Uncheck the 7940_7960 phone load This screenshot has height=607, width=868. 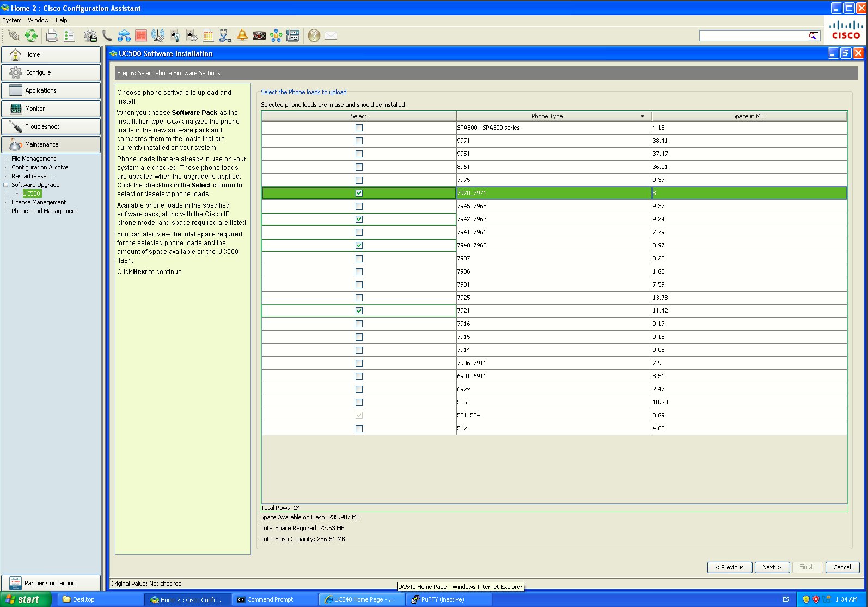click(x=359, y=245)
